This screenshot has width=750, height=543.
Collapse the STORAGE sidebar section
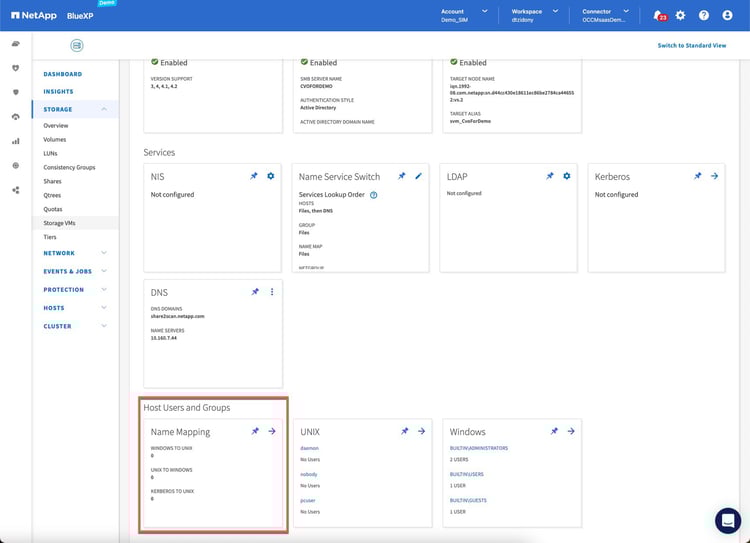pyautogui.click(x=105, y=109)
